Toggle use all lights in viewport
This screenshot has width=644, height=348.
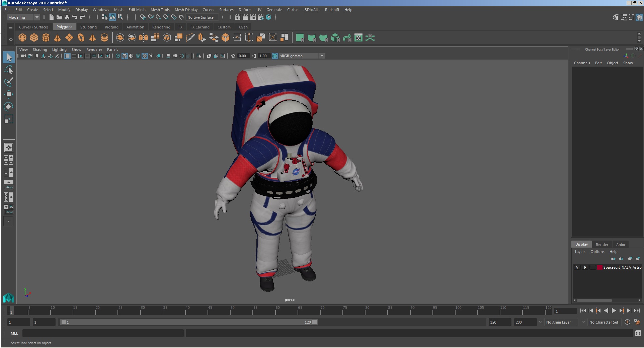point(151,56)
